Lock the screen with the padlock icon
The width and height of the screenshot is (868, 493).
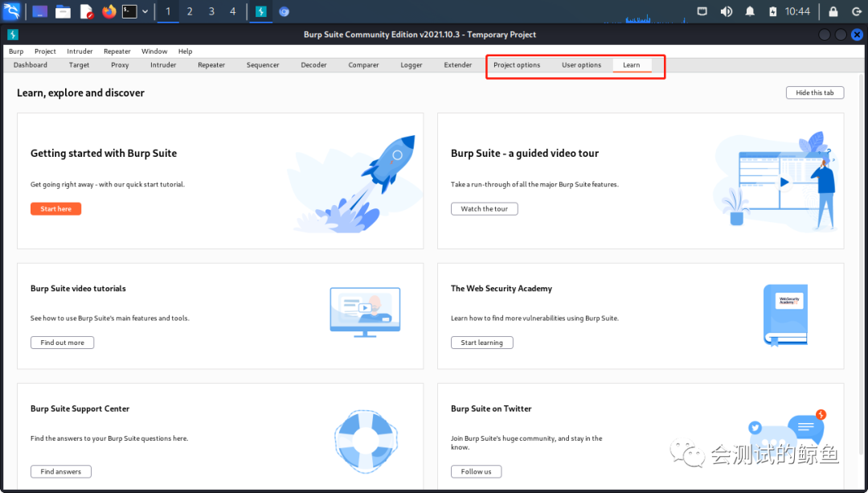click(833, 11)
